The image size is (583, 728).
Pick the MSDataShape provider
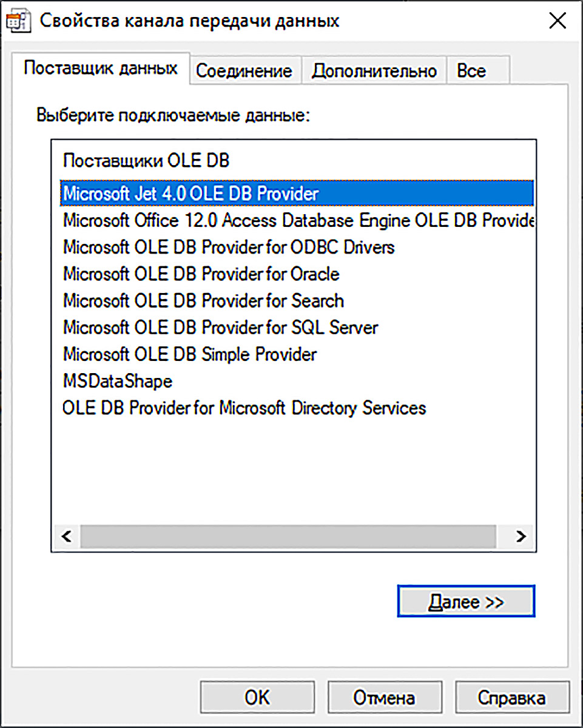pyautogui.click(x=117, y=381)
